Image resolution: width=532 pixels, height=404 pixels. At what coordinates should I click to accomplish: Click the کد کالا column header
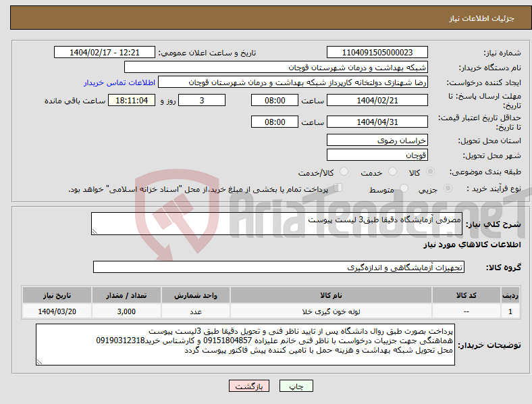click(x=467, y=295)
